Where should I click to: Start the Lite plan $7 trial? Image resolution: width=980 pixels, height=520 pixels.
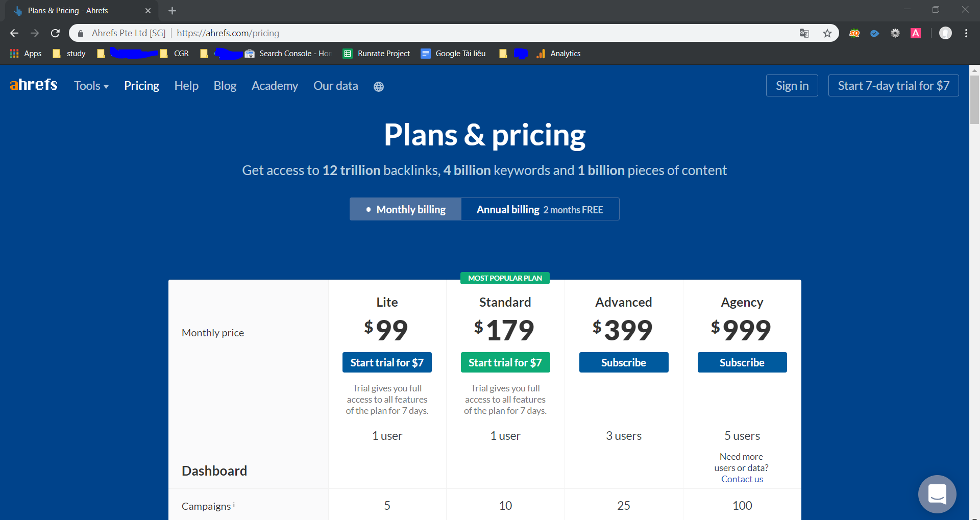click(x=387, y=362)
